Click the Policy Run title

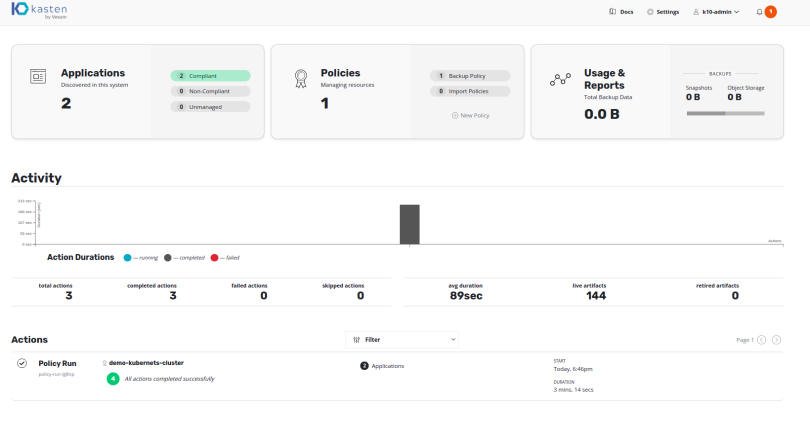pos(57,364)
